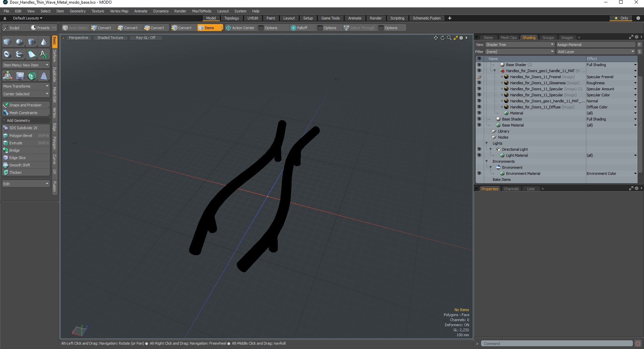Click the viewport pan arrows icon
The width and height of the screenshot is (644, 349).
tap(436, 38)
